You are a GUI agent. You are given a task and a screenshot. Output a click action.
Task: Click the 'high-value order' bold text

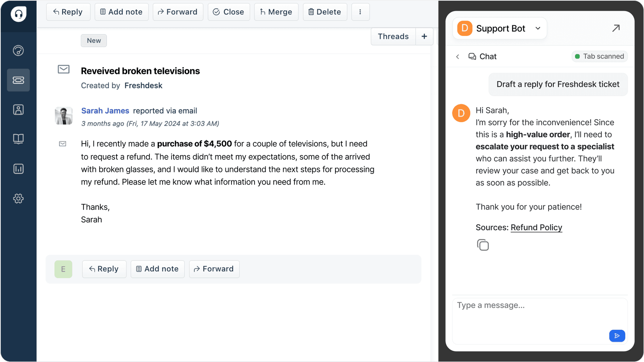[x=538, y=134]
